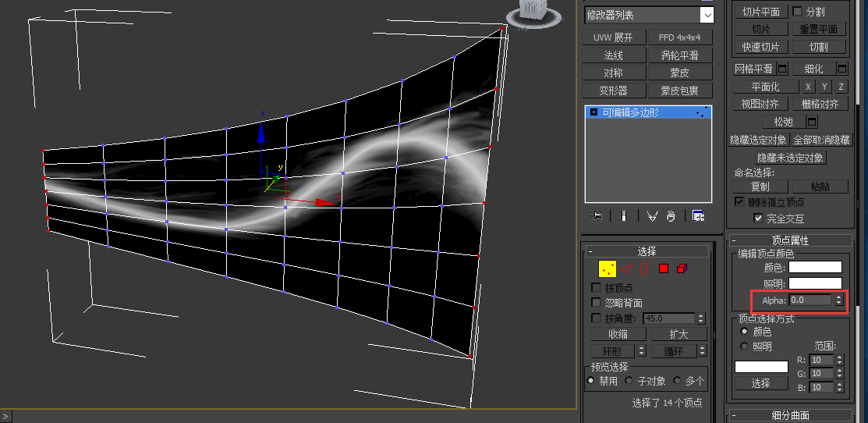868x423 pixels.
Task: Open settings box next to 松弛
Action: (812, 121)
